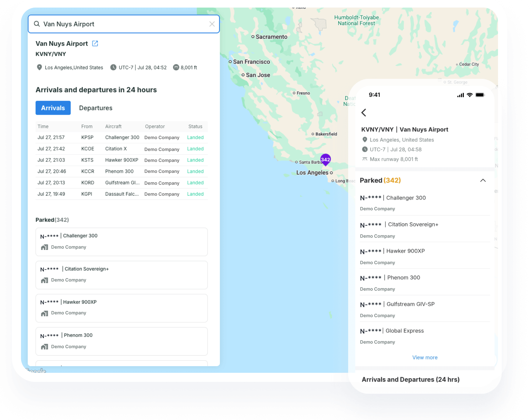
Task: Click the clock icon showing UTC-7
Action: (113, 67)
